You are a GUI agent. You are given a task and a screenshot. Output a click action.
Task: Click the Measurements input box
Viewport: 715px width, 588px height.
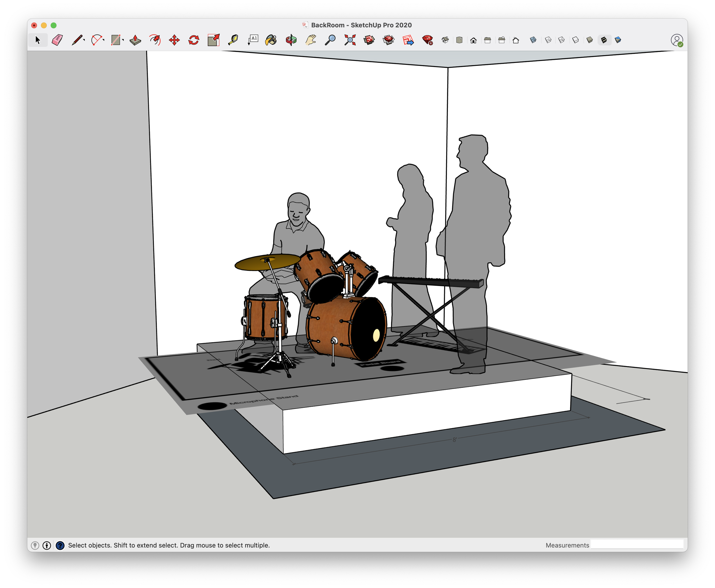click(x=637, y=545)
